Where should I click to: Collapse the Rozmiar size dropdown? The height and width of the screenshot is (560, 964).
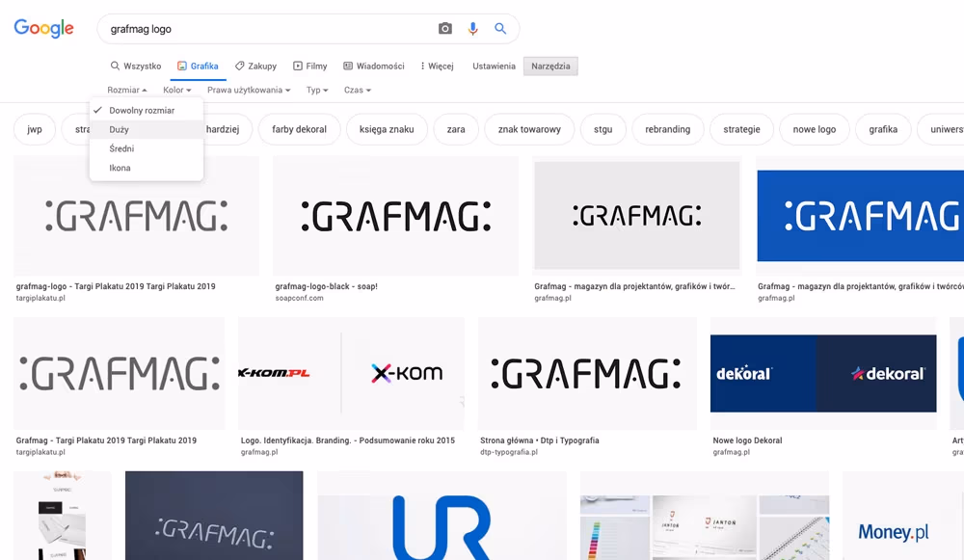(126, 90)
